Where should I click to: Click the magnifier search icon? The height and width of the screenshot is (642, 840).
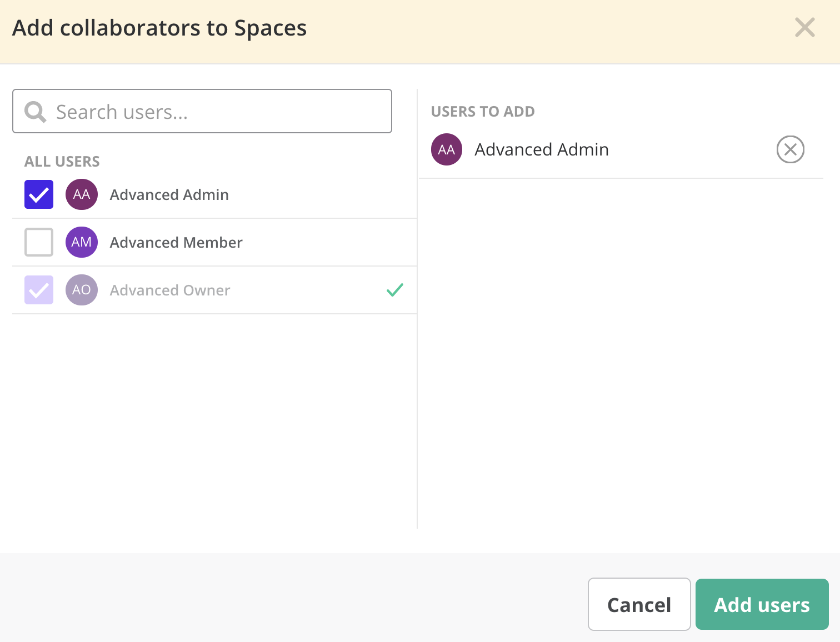click(35, 112)
